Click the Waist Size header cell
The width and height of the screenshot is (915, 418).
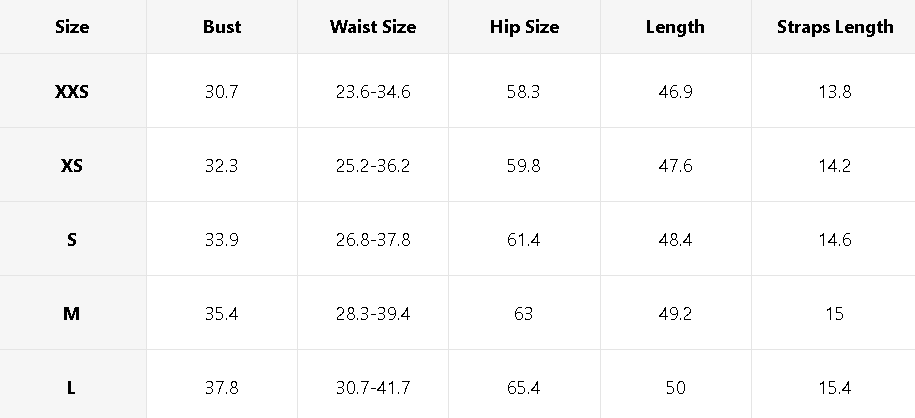point(373,27)
